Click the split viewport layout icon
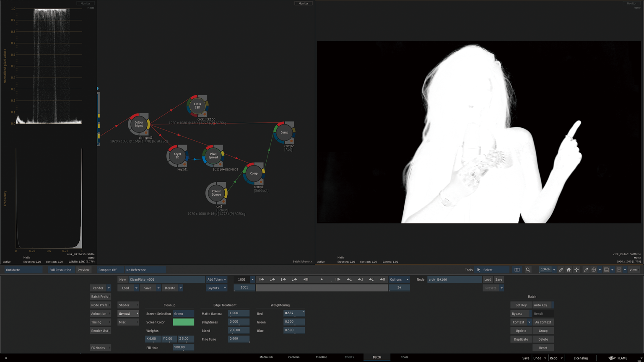The image size is (644, 362). click(517, 270)
